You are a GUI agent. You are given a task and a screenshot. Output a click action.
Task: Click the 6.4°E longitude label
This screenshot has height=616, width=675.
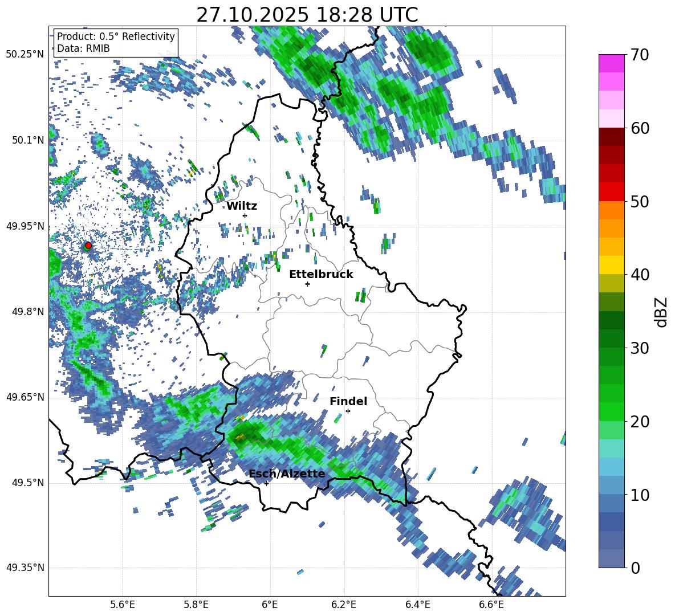[418, 605]
